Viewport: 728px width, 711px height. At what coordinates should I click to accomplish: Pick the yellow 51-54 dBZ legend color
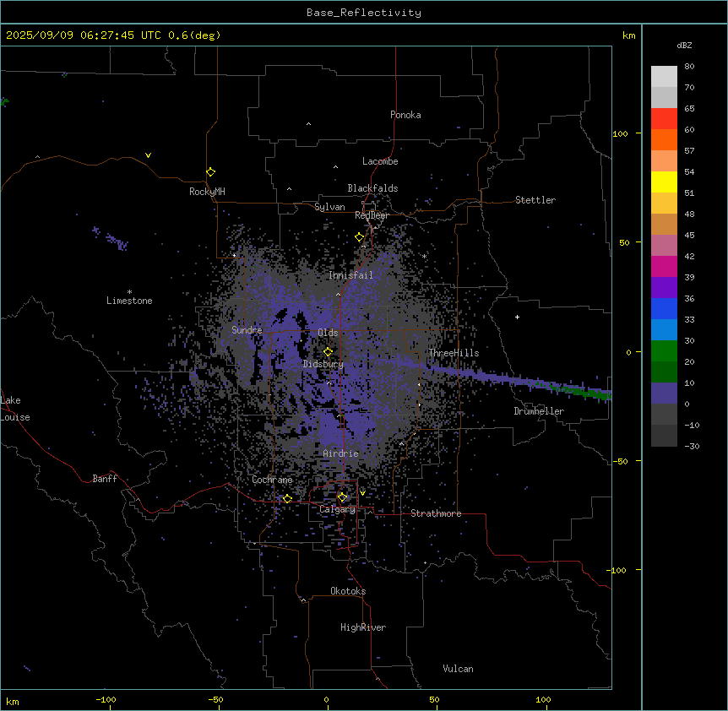[x=664, y=182]
